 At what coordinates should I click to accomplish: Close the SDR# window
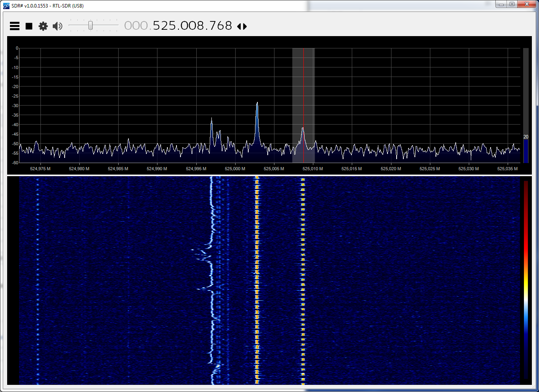click(527, 4)
